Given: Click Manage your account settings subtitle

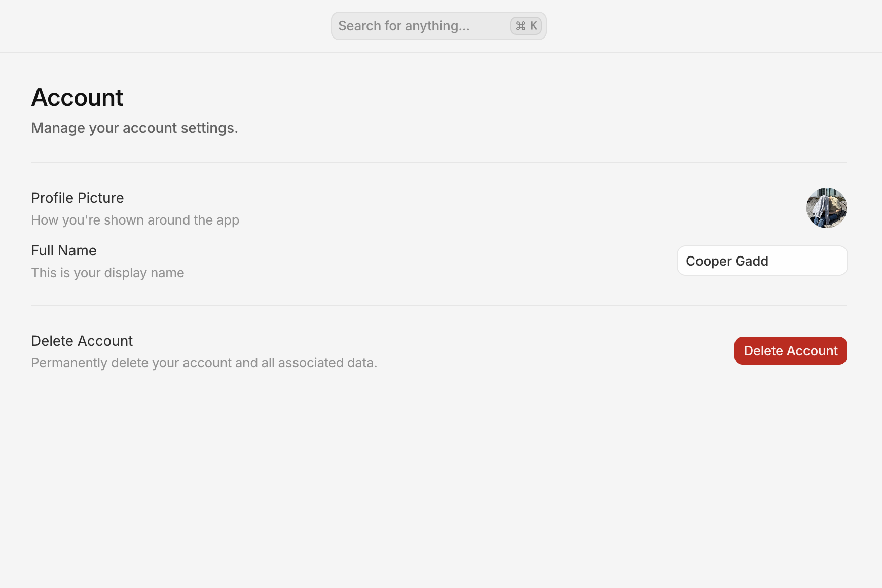Looking at the screenshot, I should coord(134,128).
